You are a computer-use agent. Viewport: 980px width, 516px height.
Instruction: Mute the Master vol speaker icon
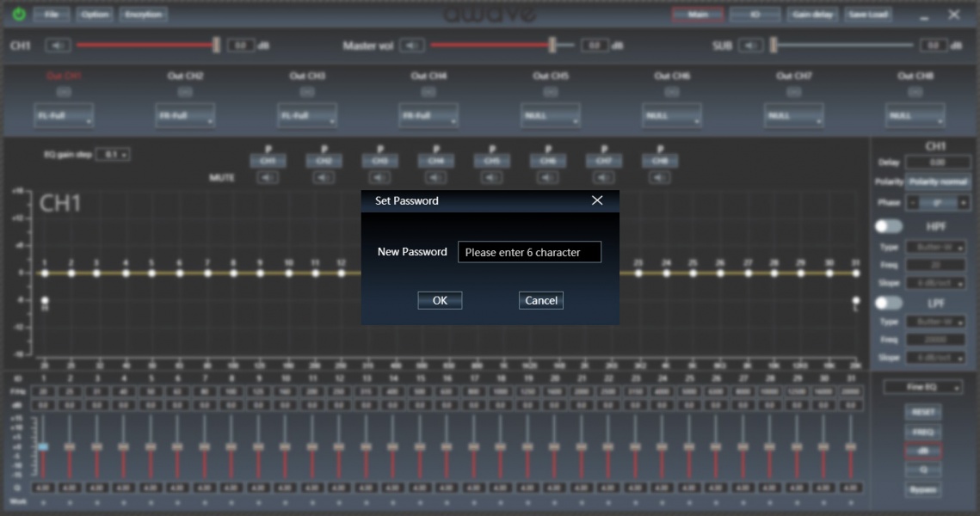(412, 46)
